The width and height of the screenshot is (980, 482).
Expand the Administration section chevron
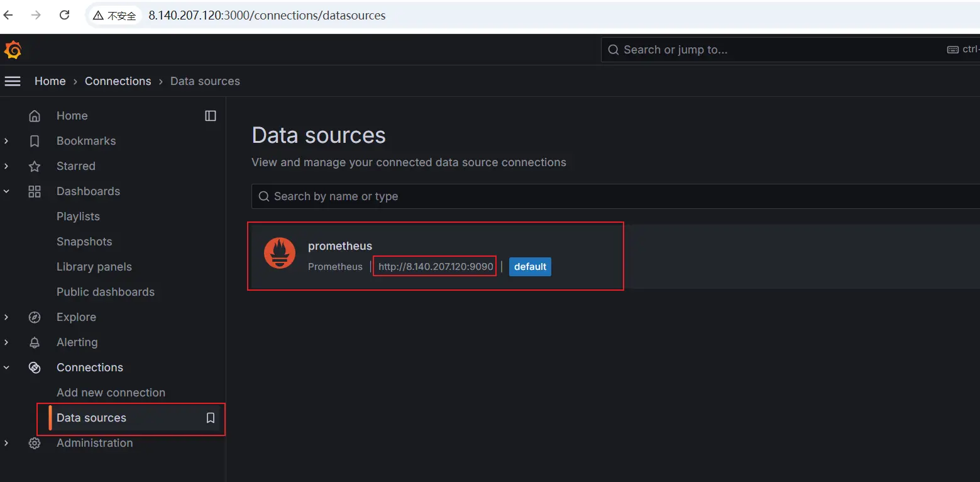click(6, 443)
